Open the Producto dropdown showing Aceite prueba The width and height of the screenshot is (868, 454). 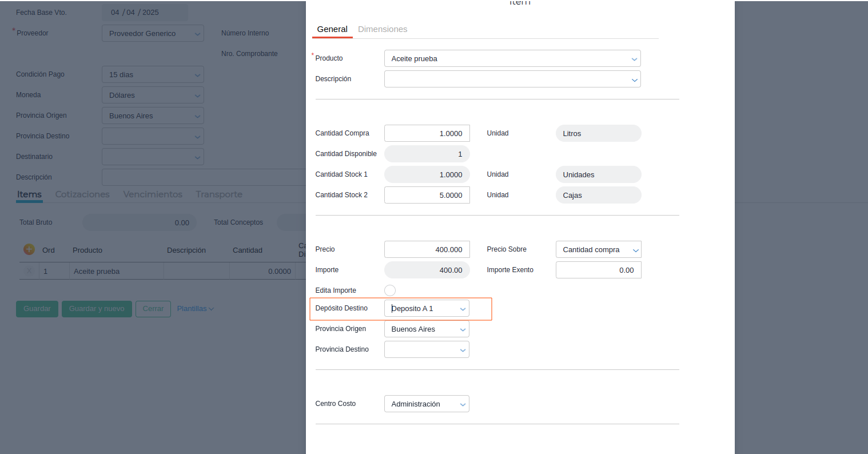(x=512, y=59)
